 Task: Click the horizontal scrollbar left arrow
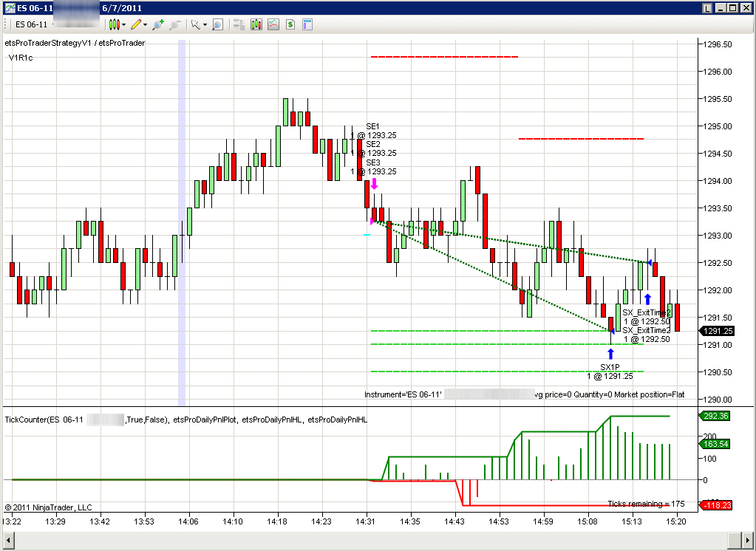pos(7,539)
